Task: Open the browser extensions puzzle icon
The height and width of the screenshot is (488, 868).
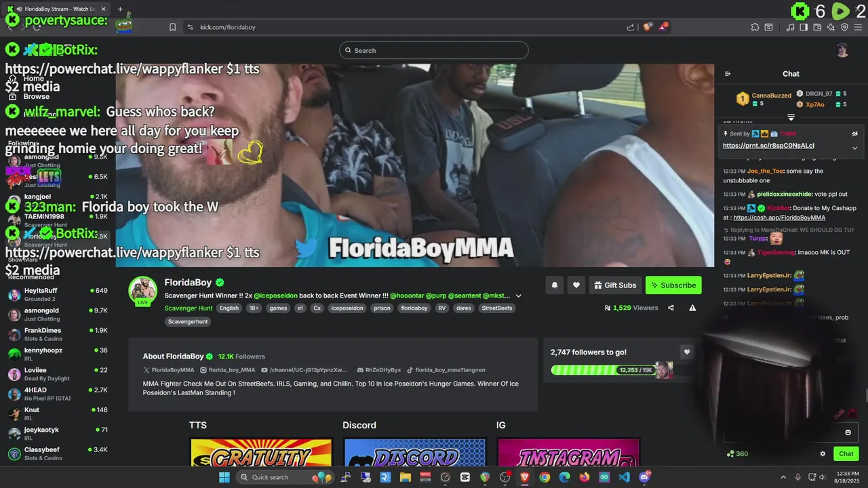Action: click(x=755, y=27)
